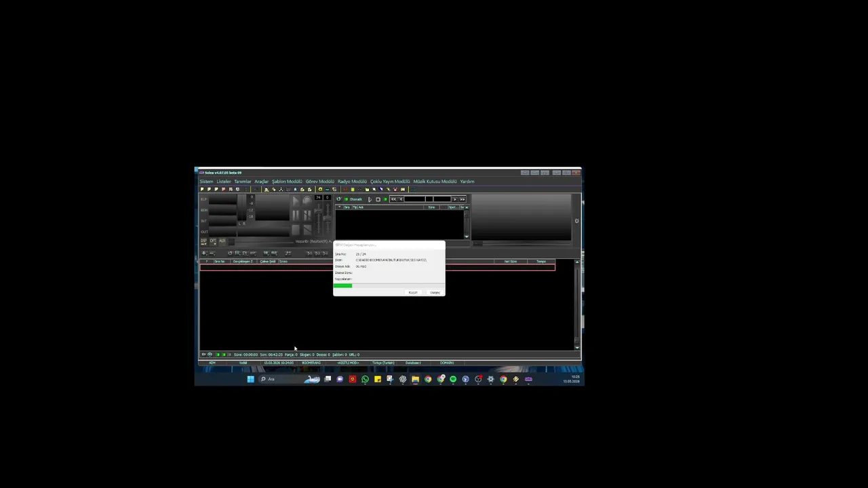Click the Database1 status bar entry

pyautogui.click(x=413, y=363)
